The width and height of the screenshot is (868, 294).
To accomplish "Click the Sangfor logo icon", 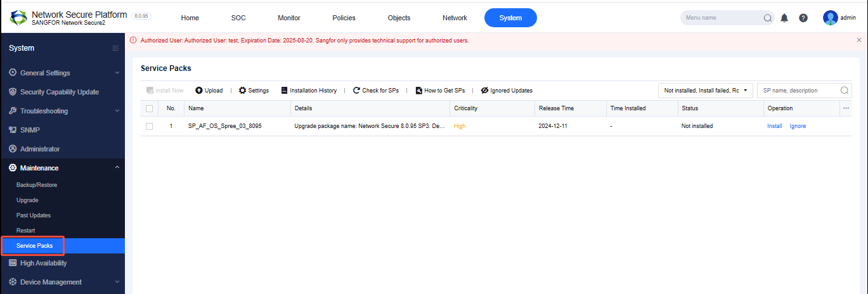I will coord(18,18).
